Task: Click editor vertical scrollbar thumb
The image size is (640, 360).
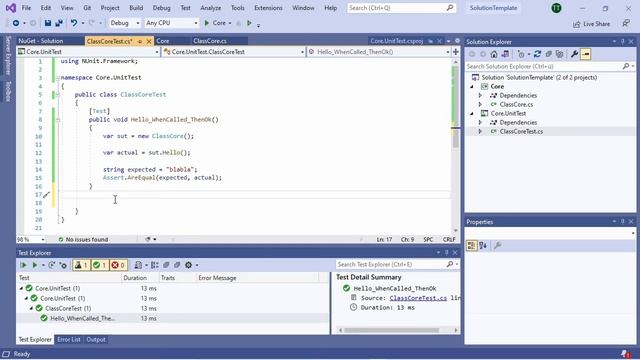Action: click(456, 138)
